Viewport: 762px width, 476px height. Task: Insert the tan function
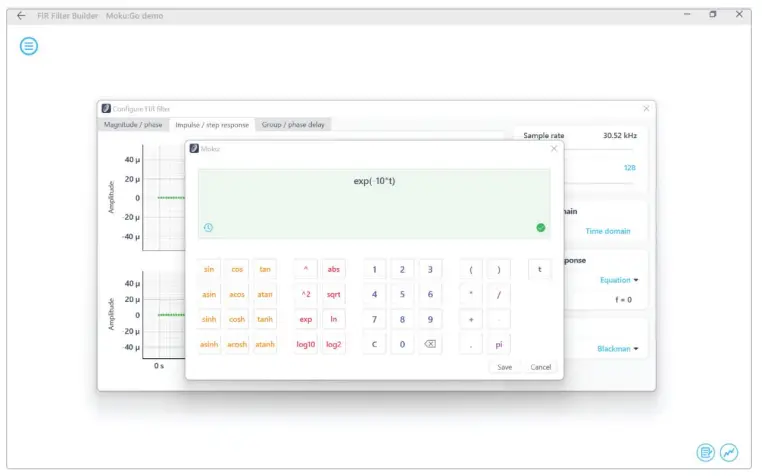coord(265,269)
